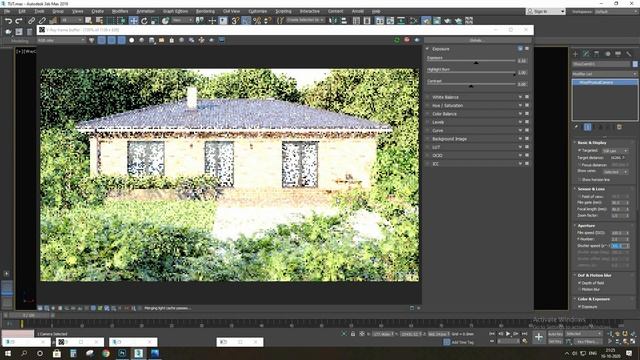Expand the Color Balance layer arrow
Screen dimensions: 640x360
click(x=520, y=114)
